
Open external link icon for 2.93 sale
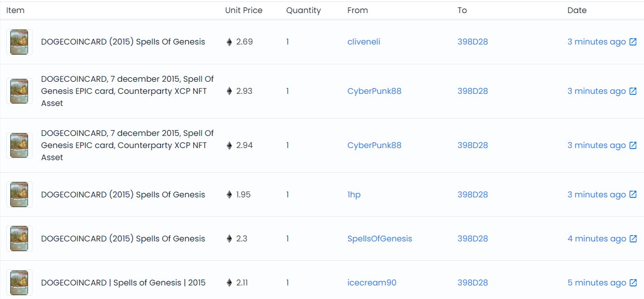pyautogui.click(x=632, y=91)
